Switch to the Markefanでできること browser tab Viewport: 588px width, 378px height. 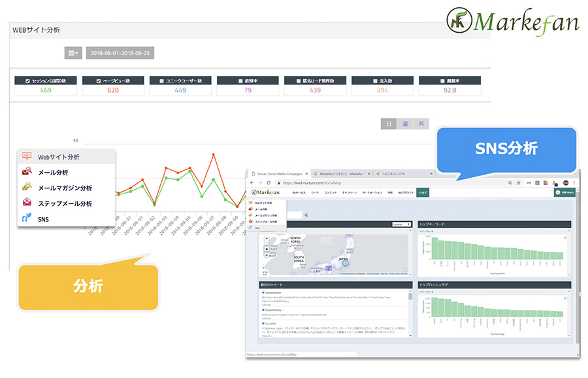pyautogui.click(x=341, y=174)
